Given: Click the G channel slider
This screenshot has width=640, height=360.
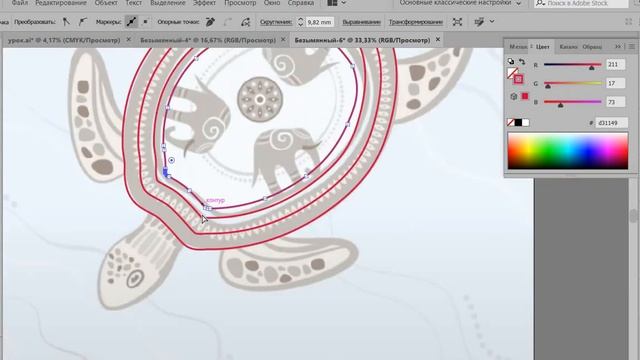Looking at the screenshot, I should pos(572,84).
